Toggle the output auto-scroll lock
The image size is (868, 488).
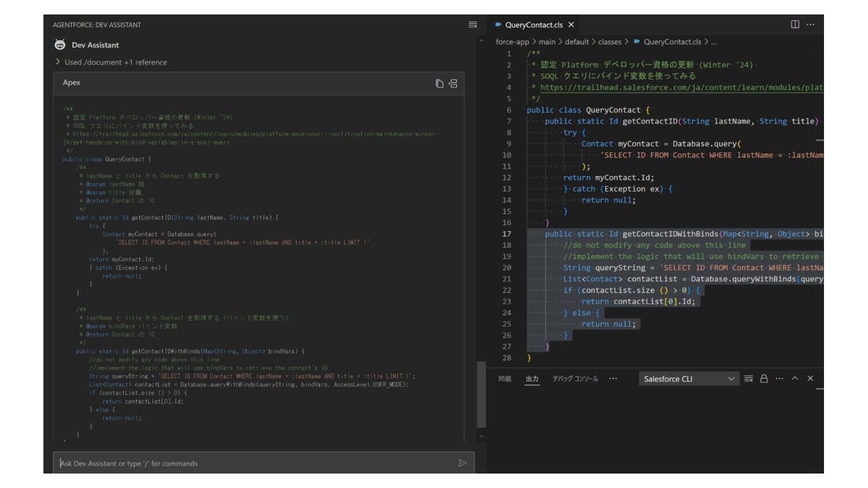tap(764, 378)
